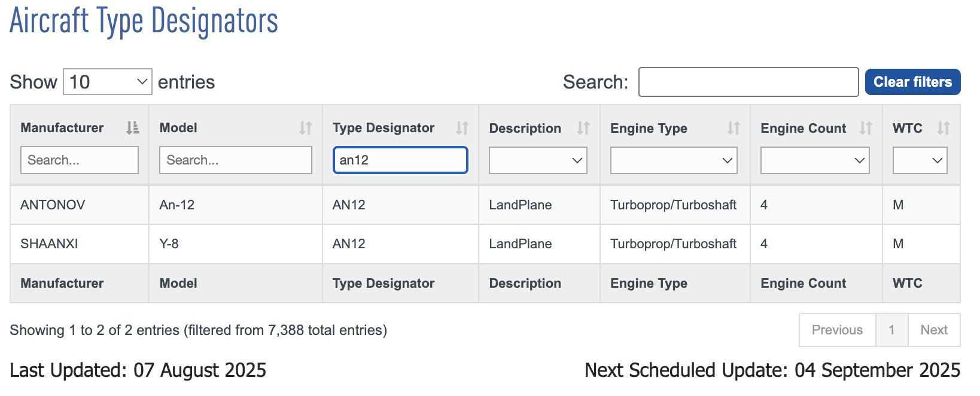Go to the Next page
The width and height of the screenshot is (980, 396).
point(933,330)
